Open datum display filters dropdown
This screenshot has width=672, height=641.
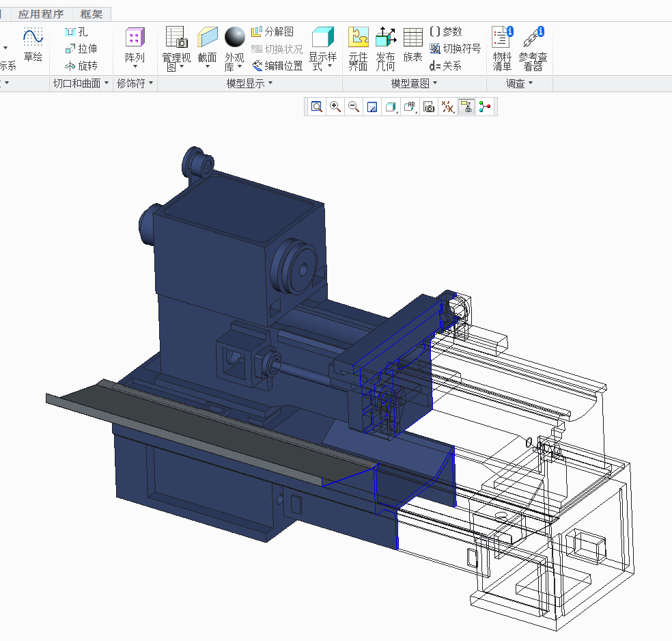(447, 107)
